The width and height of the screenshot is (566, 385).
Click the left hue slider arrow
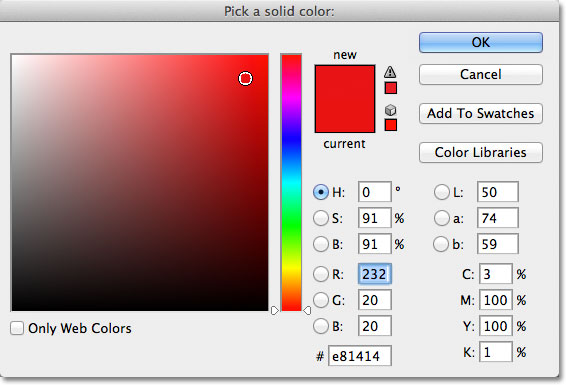[275, 310]
